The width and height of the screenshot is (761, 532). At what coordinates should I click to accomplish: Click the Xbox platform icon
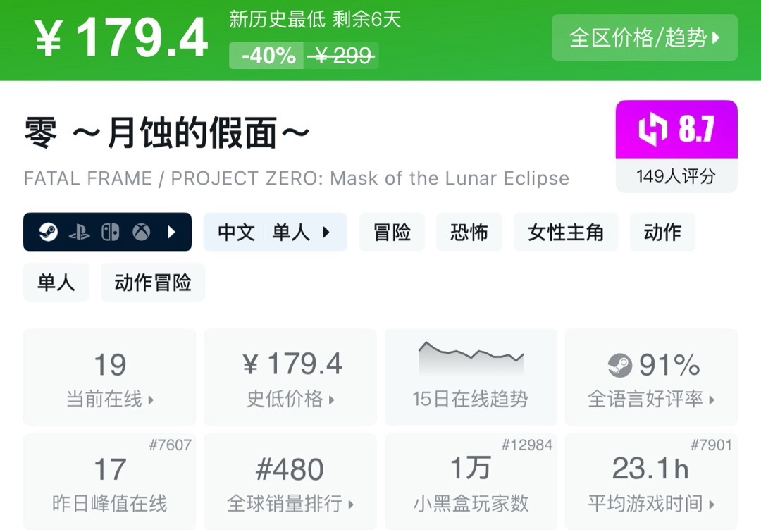(x=141, y=232)
